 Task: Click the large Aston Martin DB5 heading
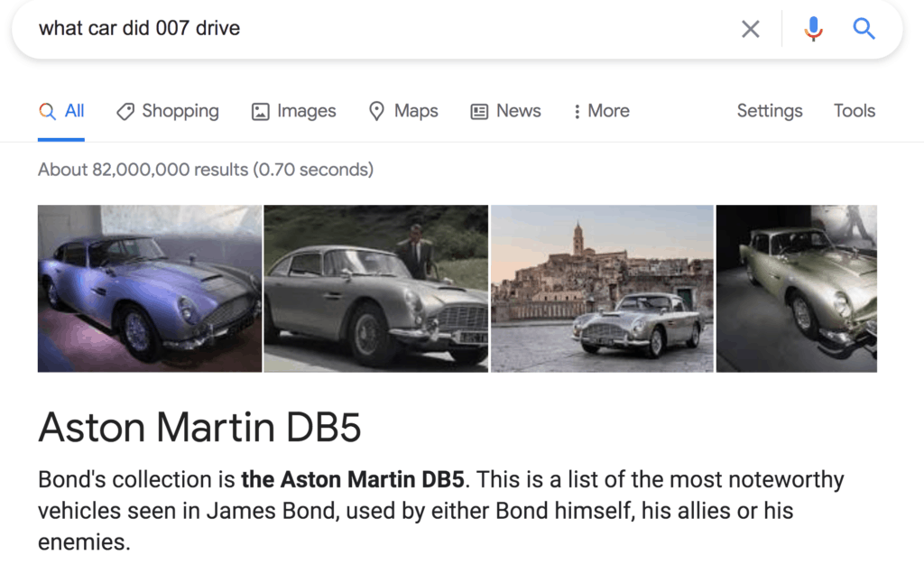click(x=199, y=427)
